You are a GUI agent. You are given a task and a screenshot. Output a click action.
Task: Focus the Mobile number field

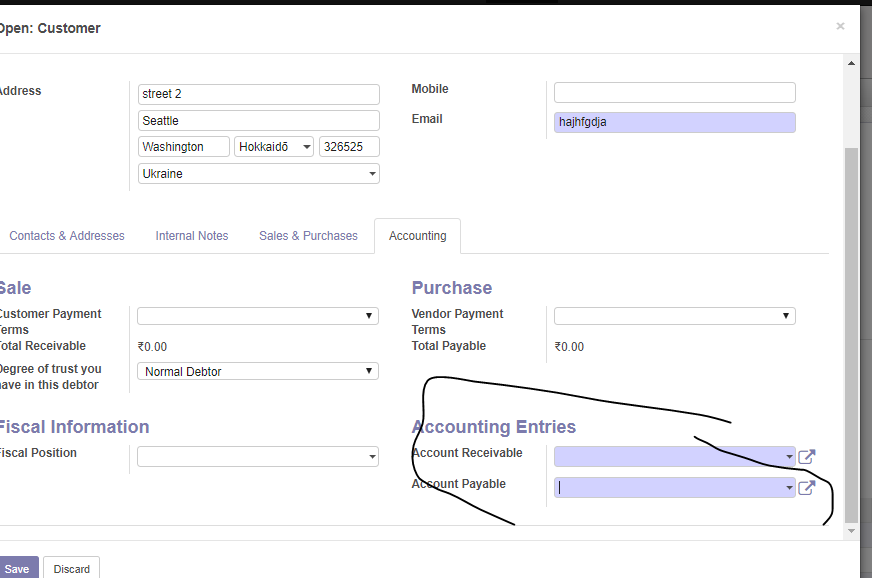[675, 93]
